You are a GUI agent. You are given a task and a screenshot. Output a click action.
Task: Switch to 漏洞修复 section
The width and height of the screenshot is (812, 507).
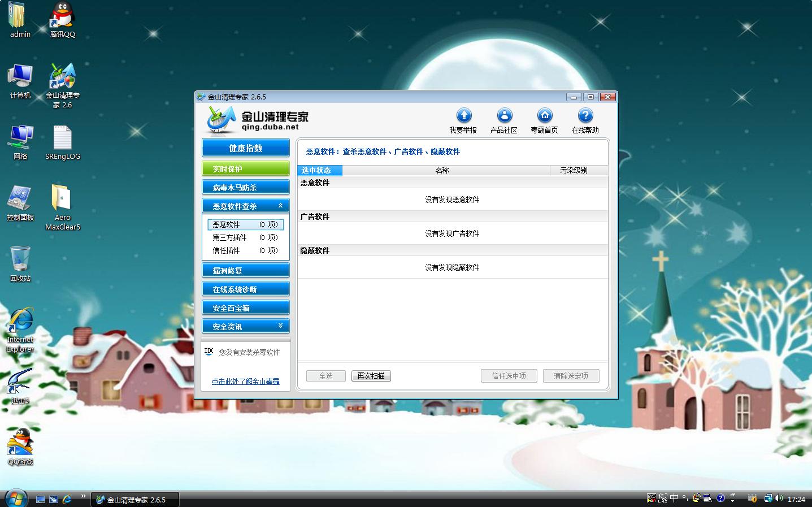pyautogui.click(x=246, y=270)
